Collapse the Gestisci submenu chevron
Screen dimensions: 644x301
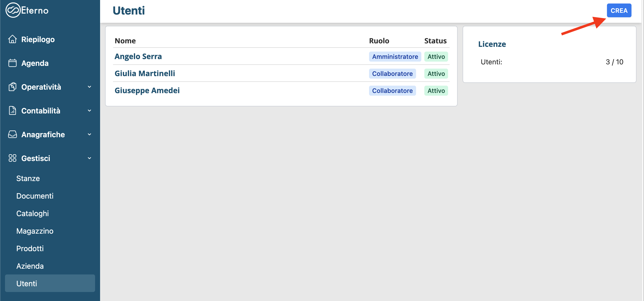point(89,158)
